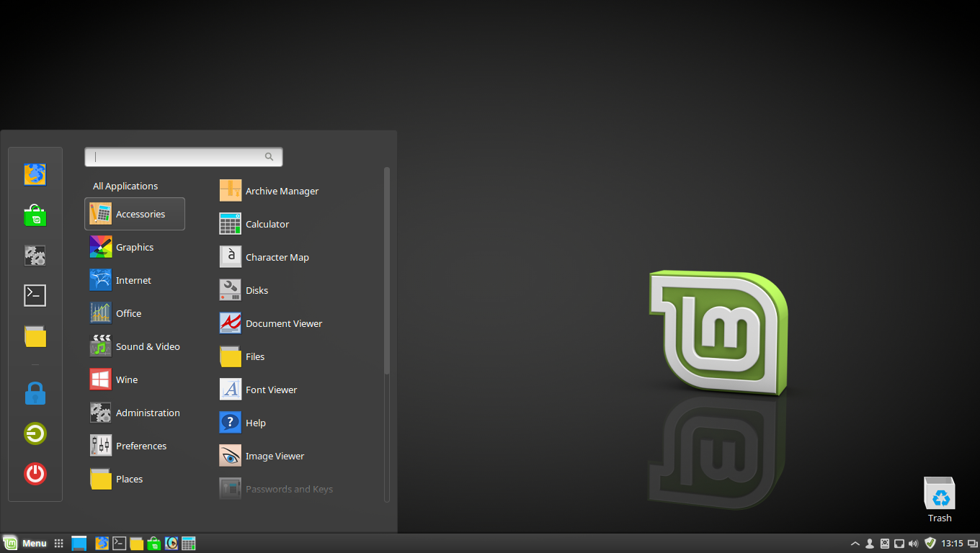Viewport: 980px width, 553px height.
Task: Launch Software Manager from favorites sidebar
Action: (x=35, y=215)
